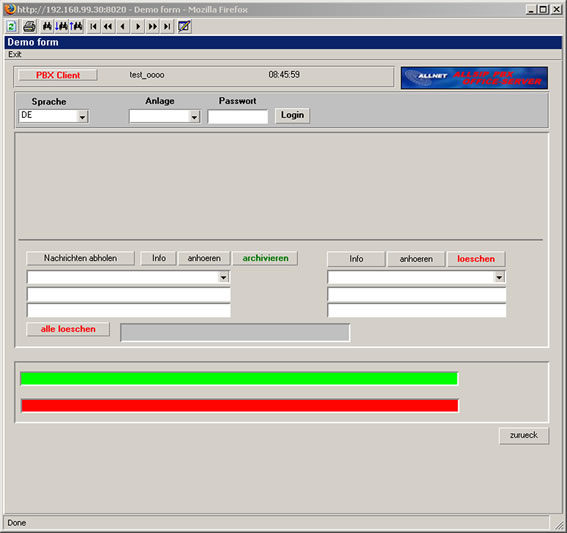Click the green progress bar

point(239,378)
